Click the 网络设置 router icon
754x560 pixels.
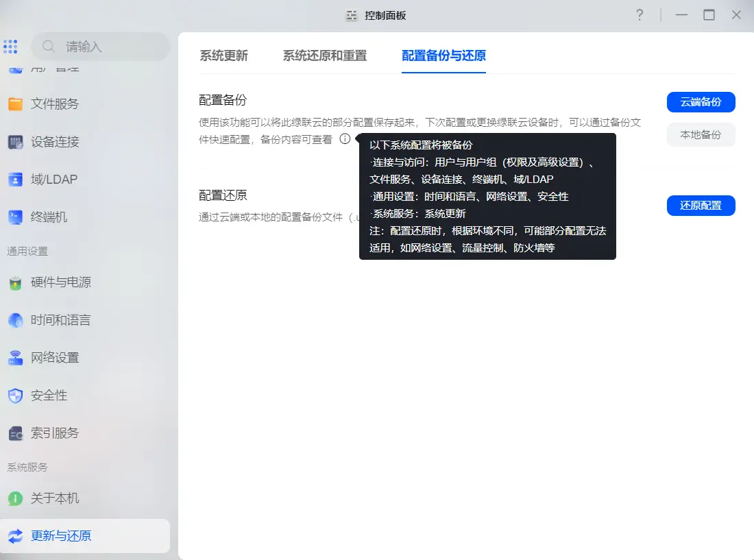(15, 358)
